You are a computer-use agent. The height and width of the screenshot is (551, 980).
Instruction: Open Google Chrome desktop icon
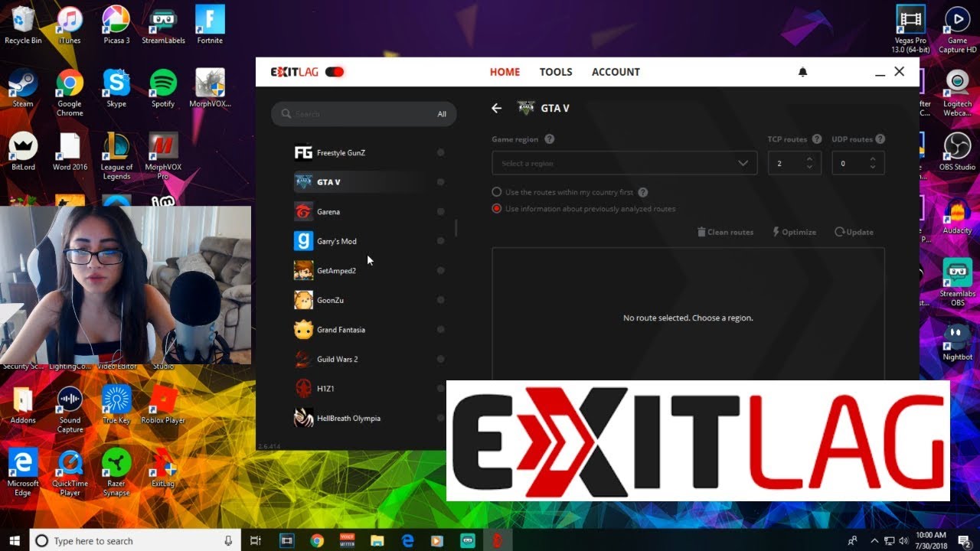(69, 93)
